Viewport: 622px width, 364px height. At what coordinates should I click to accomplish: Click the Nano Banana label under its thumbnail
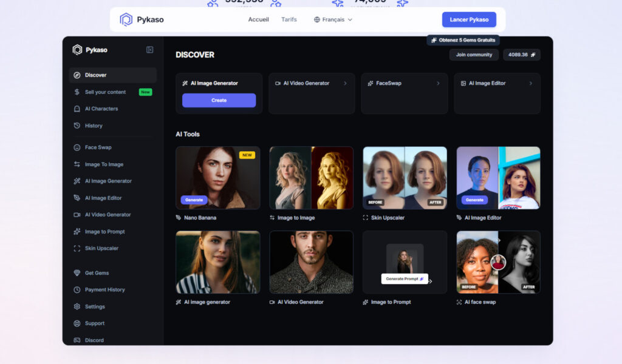click(200, 218)
